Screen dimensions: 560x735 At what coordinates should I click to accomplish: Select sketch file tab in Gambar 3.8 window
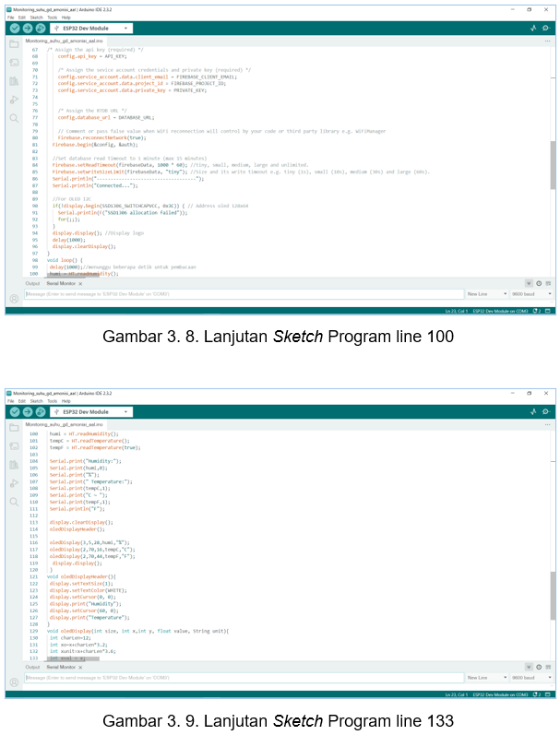[x=64, y=41]
